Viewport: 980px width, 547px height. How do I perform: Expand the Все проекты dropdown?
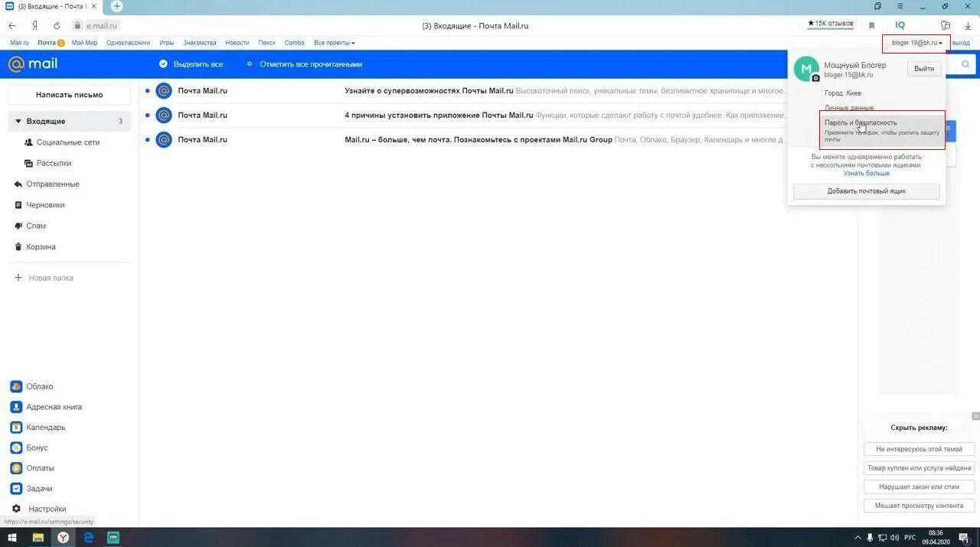(335, 43)
